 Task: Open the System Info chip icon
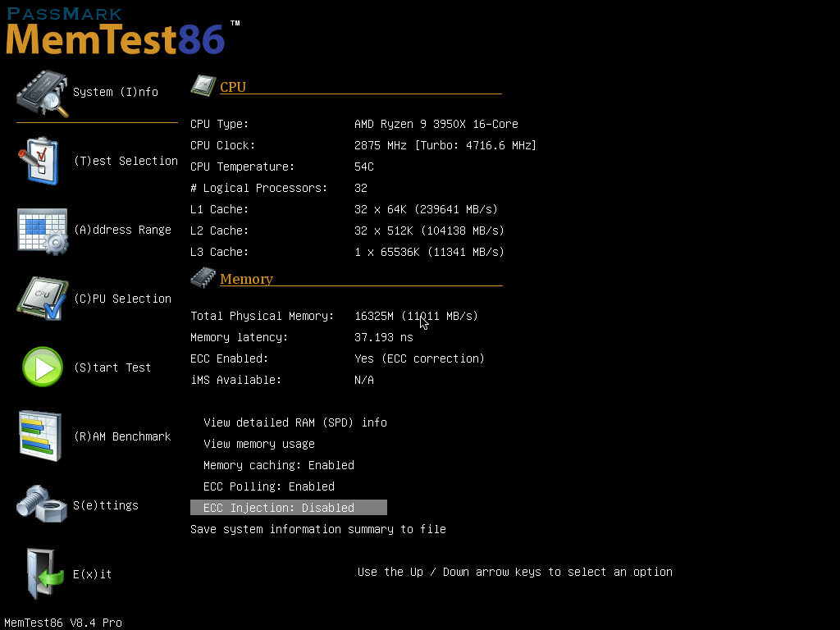point(43,94)
